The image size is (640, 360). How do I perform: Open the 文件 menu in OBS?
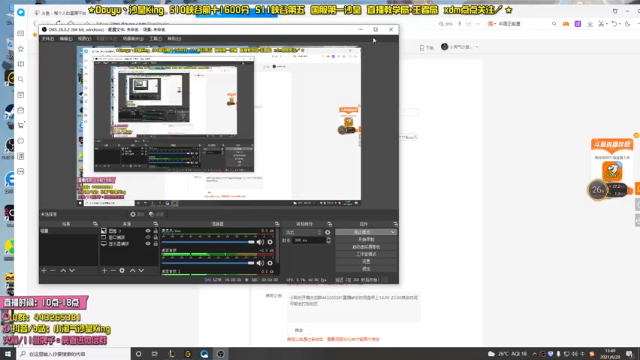[x=48, y=39]
